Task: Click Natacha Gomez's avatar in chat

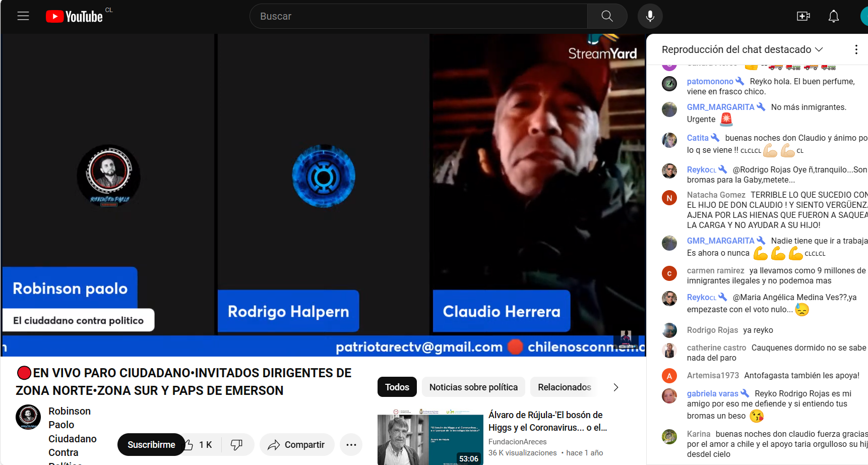Action: (x=669, y=198)
